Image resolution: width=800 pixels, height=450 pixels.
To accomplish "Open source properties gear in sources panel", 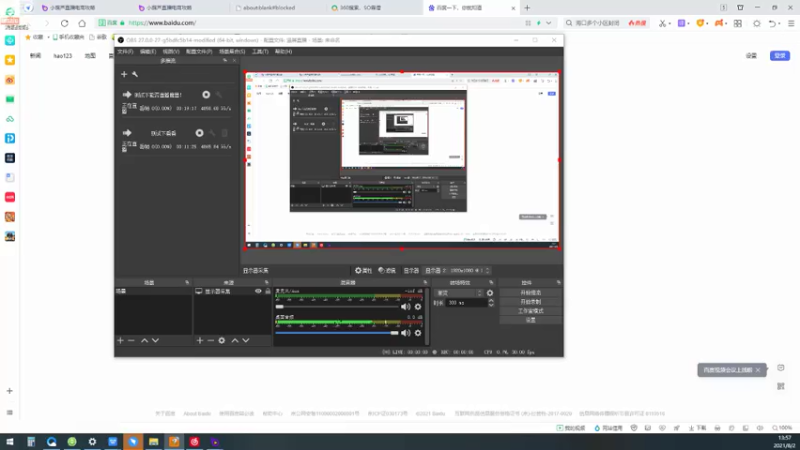I will point(221,340).
